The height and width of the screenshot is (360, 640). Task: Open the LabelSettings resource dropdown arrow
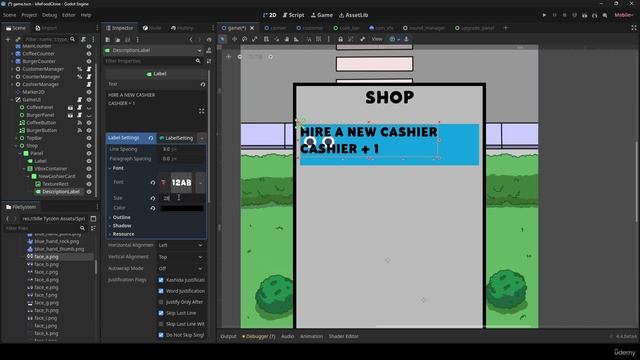[202, 138]
